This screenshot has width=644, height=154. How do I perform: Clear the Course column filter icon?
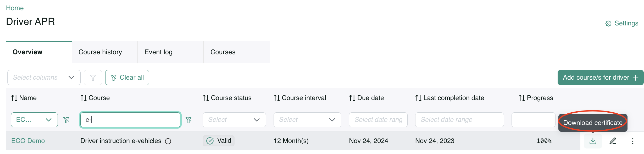[188, 120]
